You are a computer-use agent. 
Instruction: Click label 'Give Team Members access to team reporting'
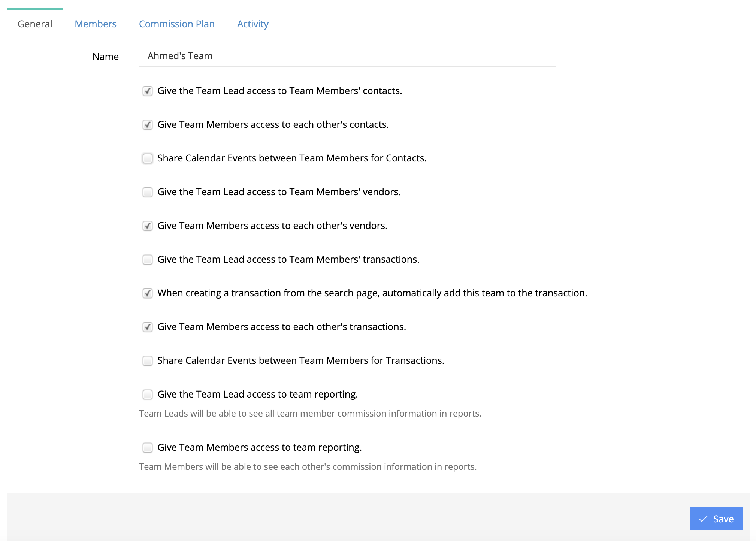pyautogui.click(x=259, y=447)
